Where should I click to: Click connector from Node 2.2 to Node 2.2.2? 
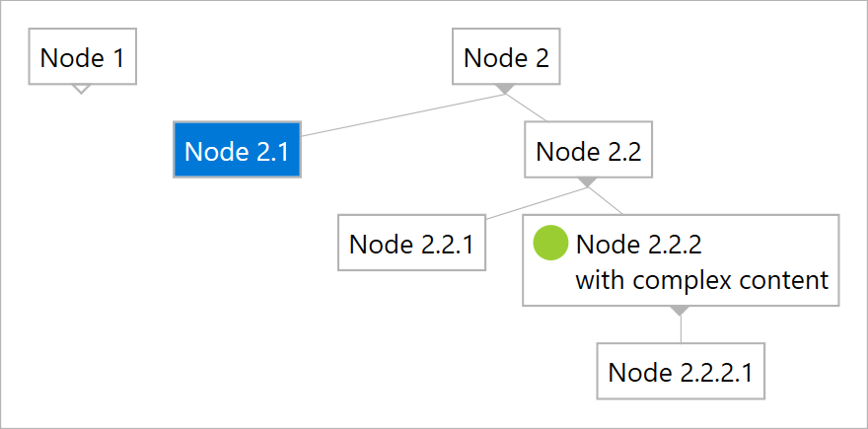pyautogui.click(x=609, y=200)
